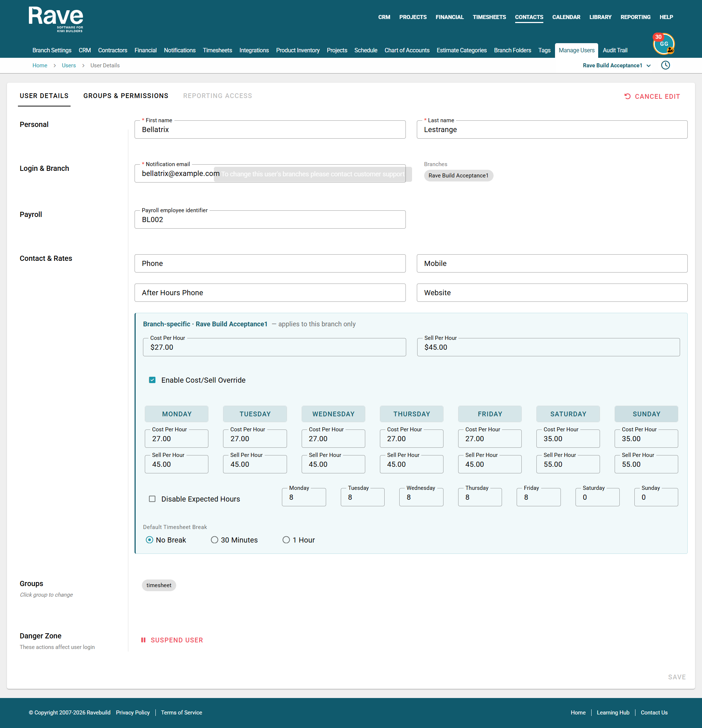Open the Timesheets main menu

[x=489, y=17]
